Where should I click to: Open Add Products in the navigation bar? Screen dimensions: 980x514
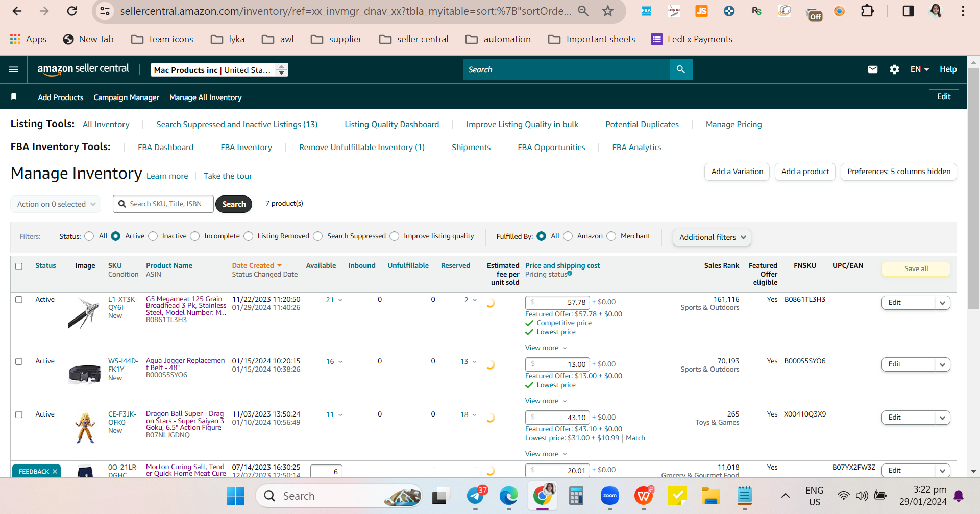61,97
